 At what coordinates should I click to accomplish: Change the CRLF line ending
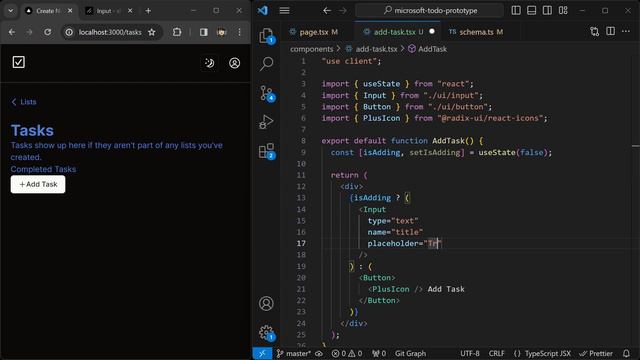coord(496,353)
